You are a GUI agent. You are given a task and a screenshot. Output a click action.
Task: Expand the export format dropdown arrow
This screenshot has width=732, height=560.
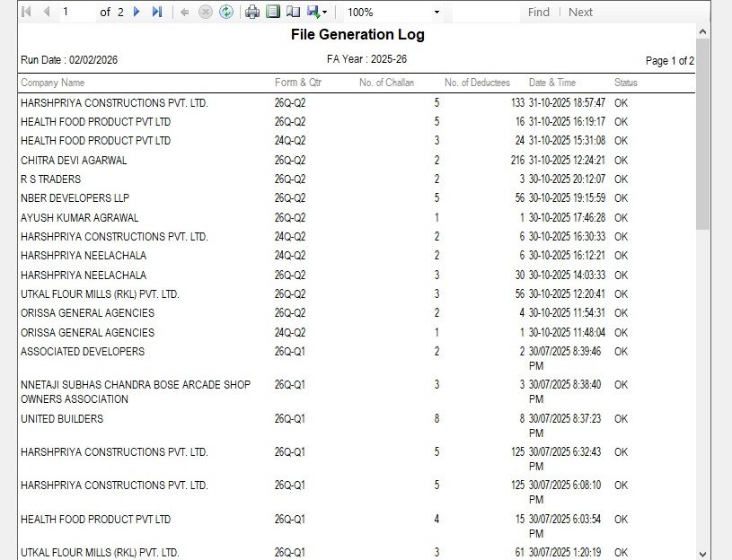[324, 12]
